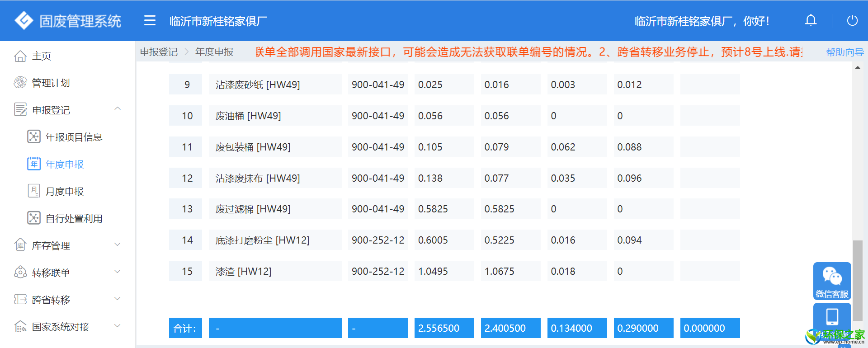Click the empty last field in row 9
The height and width of the screenshot is (348, 868).
pos(710,85)
